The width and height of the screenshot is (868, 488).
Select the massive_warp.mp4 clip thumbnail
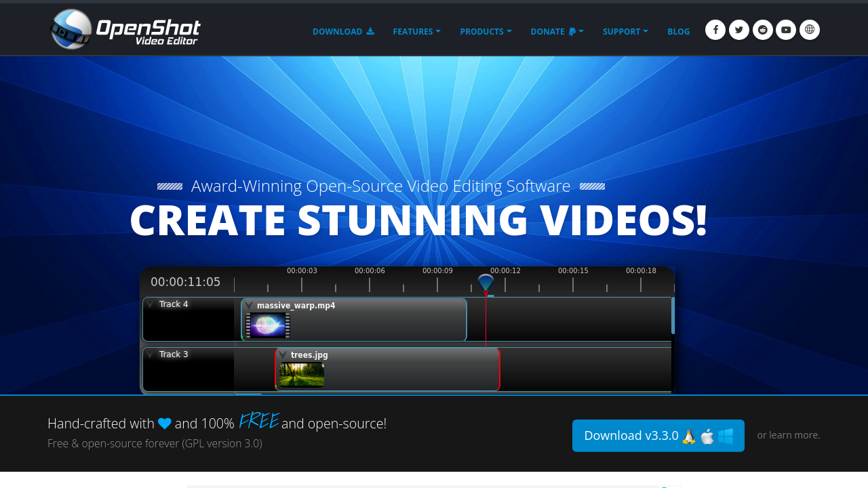pyautogui.click(x=268, y=325)
